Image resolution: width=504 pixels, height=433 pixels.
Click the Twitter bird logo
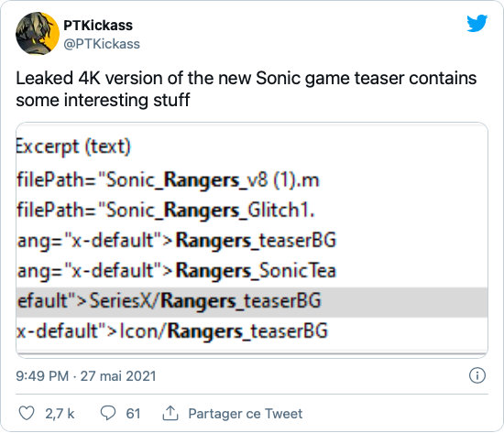477,23
